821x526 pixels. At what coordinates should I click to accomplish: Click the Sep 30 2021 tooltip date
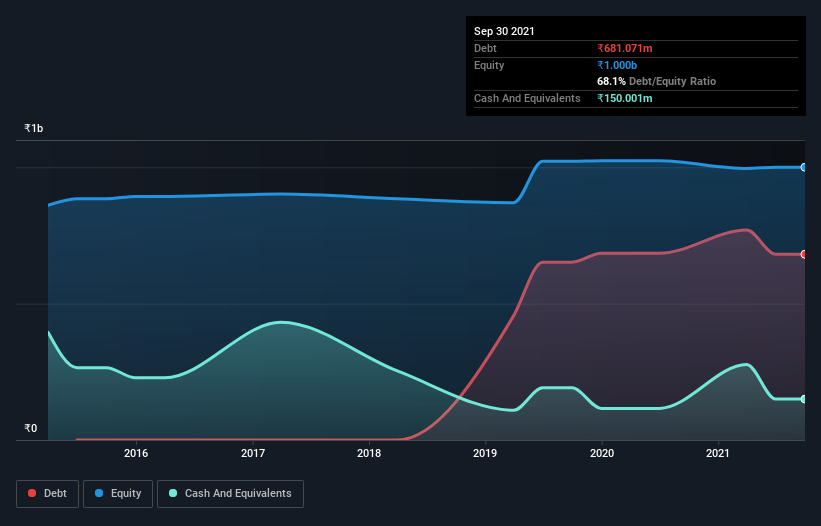coord(504,31)
